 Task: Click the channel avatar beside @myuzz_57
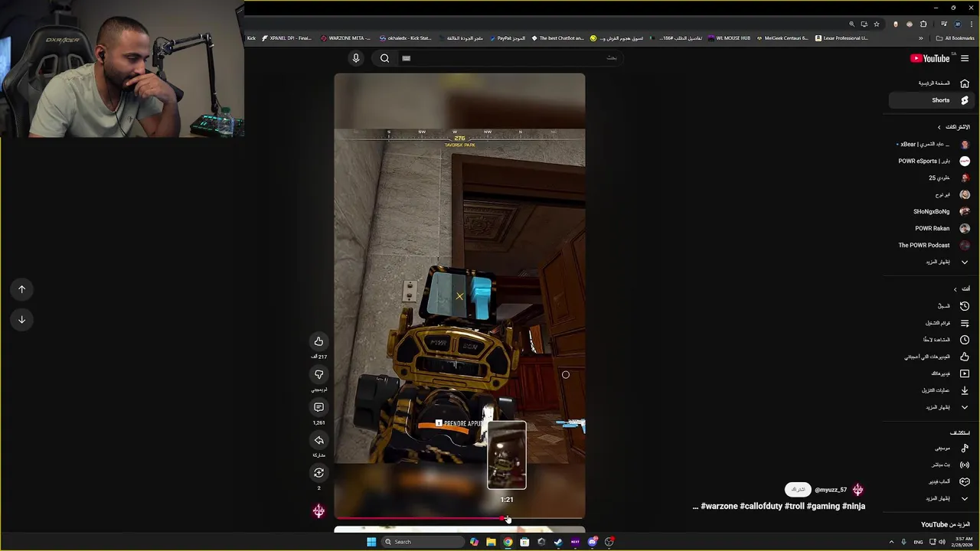pyautogui.click(x=857, y=490)
